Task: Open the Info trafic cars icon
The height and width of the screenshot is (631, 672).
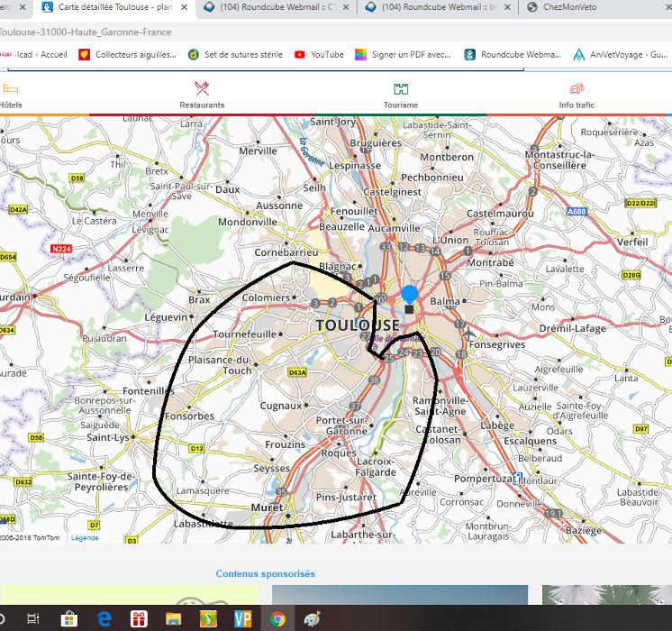Action: pos(577,89)
